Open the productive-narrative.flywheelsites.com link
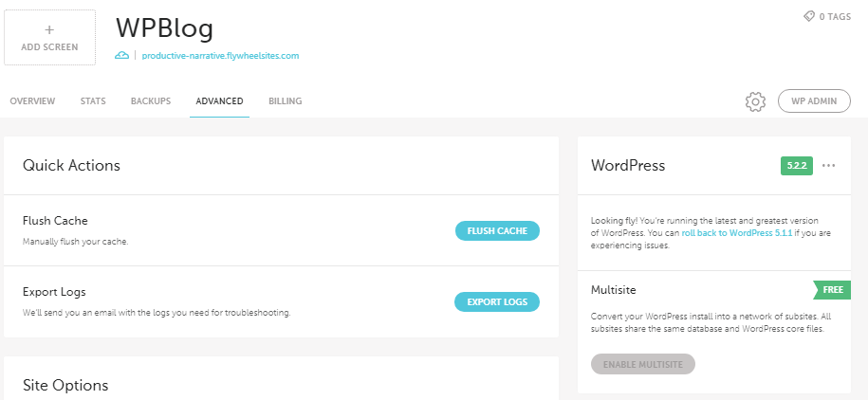This screenshot has height=400, width=868. click(220, 56)
